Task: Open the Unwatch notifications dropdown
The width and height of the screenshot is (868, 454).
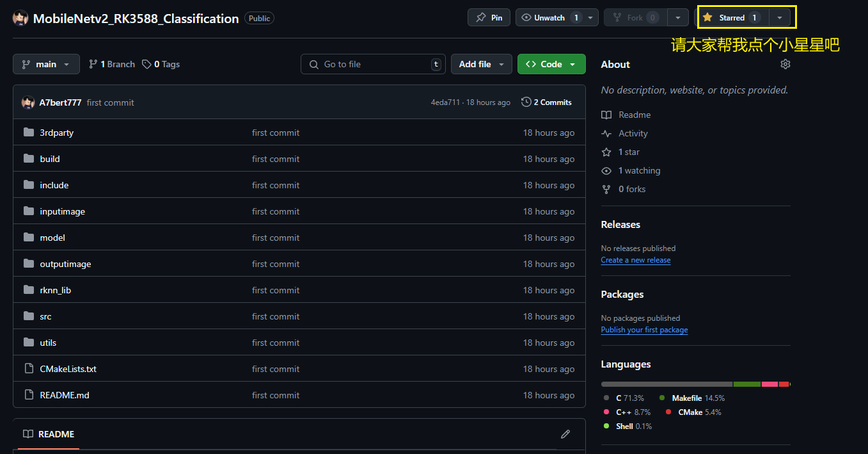Action: pyautogui.click(x=557, y=18)
